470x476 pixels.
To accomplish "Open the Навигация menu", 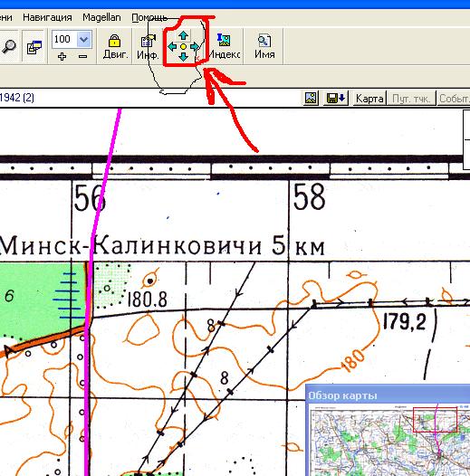I will click(47, 17).
